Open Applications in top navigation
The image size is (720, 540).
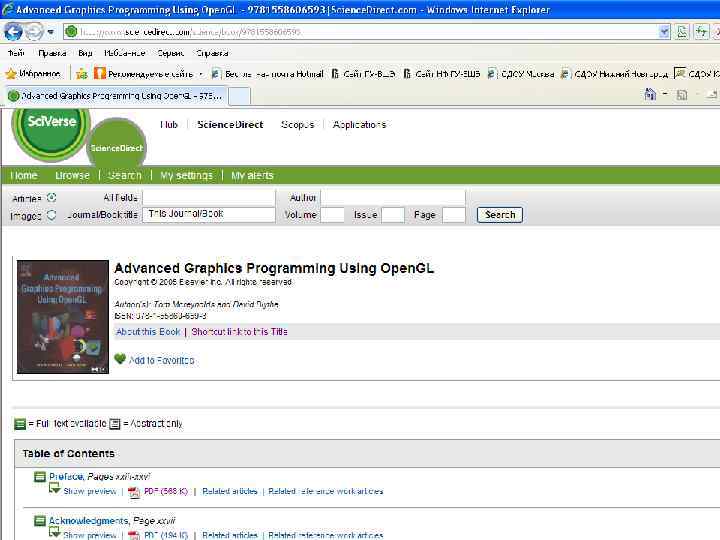[359, 124]
